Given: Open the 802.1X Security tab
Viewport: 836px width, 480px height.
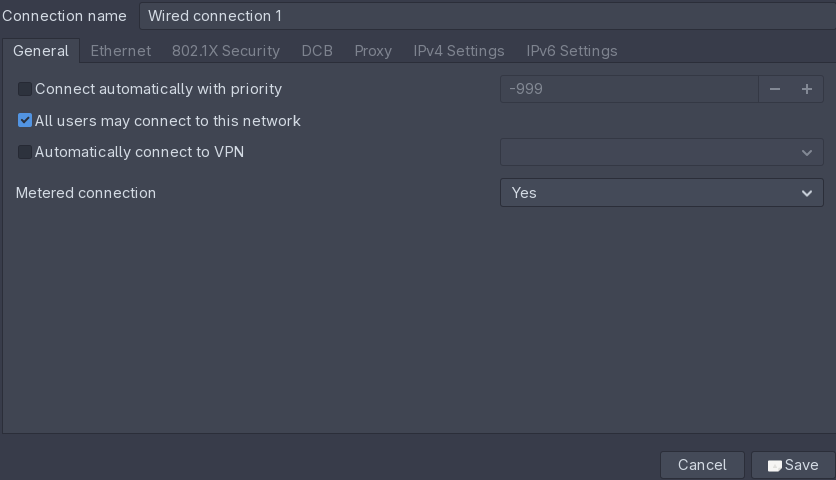Looking at the screenshot, I should pos(225,51).
